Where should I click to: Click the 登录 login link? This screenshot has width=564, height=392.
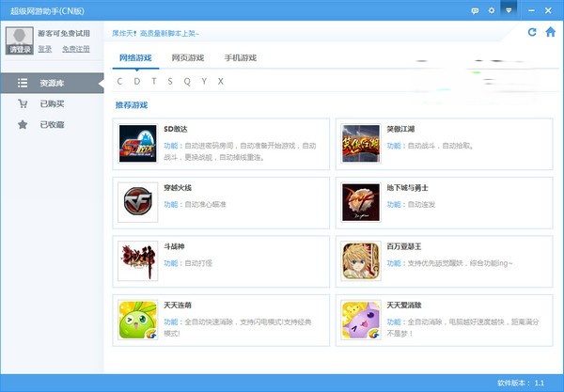click(x=45, y=49)
